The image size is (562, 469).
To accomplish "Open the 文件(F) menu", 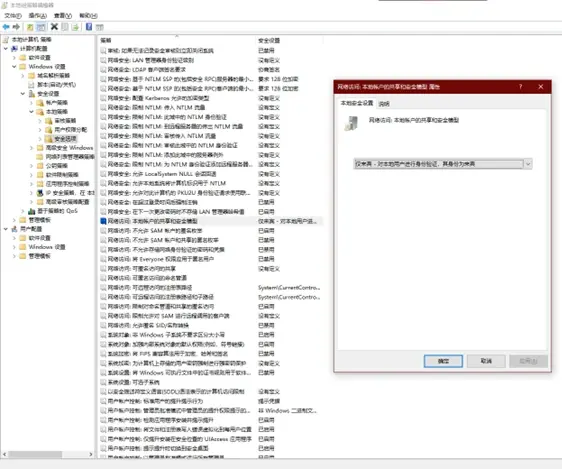I will click(13, 16).
